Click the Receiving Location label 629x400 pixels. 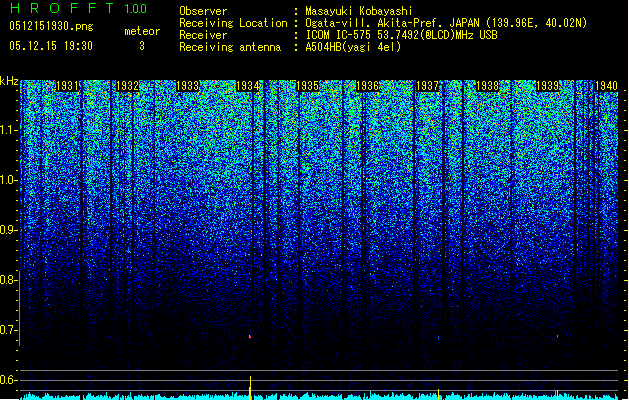(233, 23)
